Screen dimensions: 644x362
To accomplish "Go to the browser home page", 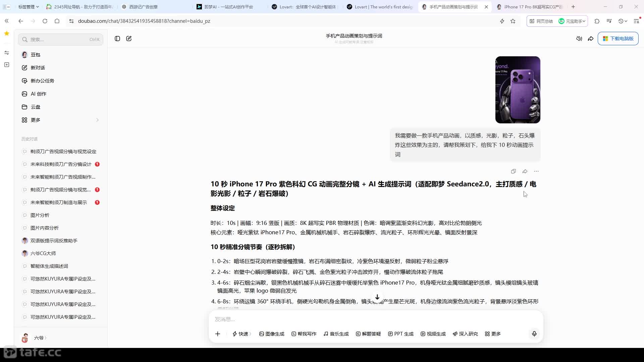I will (x=57, y=21).
